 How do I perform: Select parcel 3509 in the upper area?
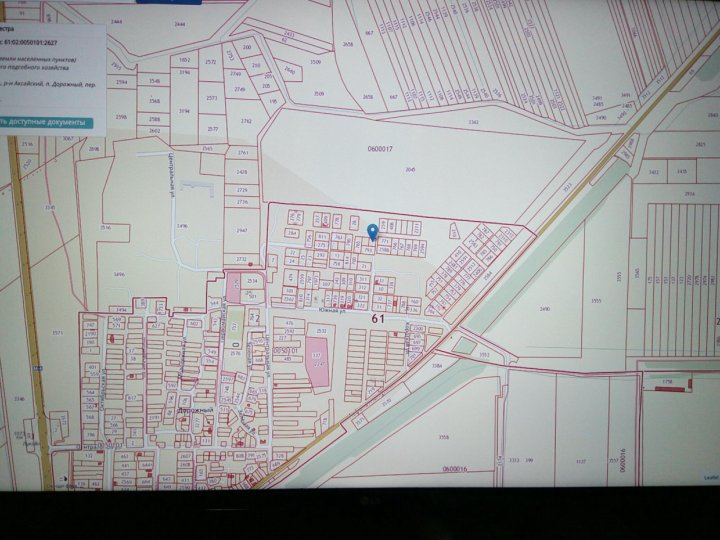pyautogui.click(x=316, y=63)
